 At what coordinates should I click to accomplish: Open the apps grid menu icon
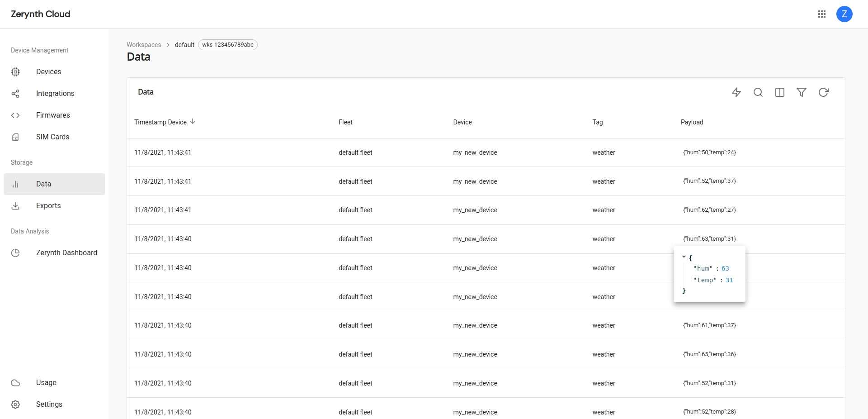(x=822, y=14)
